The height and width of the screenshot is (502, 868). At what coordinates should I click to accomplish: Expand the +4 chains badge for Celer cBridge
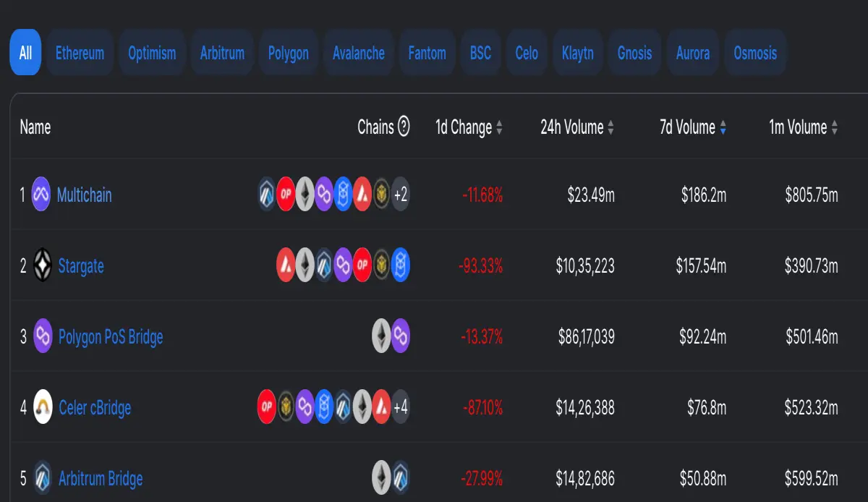pos(401,408)
